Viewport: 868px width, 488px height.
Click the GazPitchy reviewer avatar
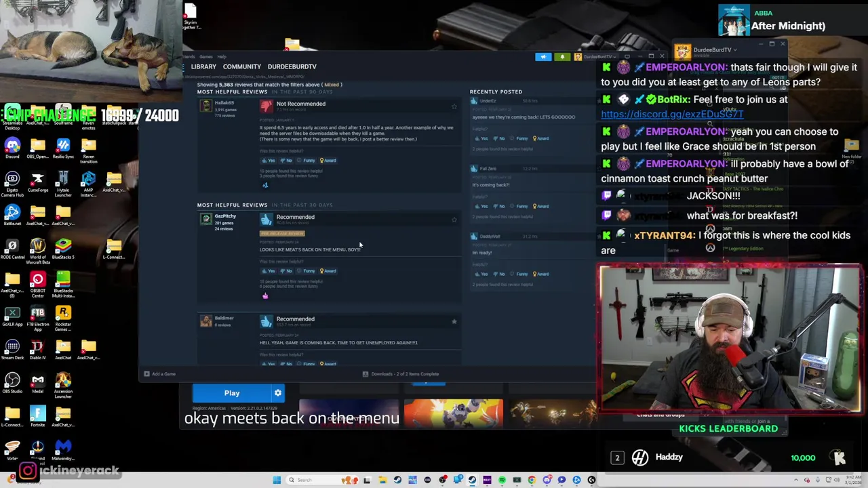click(205, 219)
